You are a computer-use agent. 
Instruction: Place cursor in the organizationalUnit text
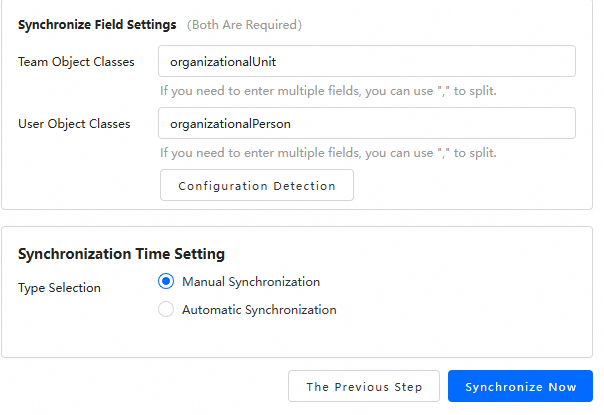pyautogui.click(x=223, y=62)
